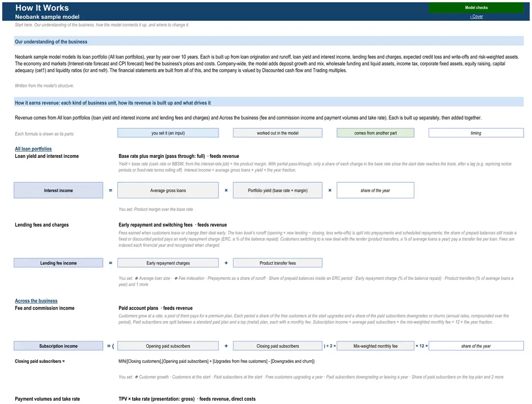Select the 'Lending fees and charges' label

42,225
